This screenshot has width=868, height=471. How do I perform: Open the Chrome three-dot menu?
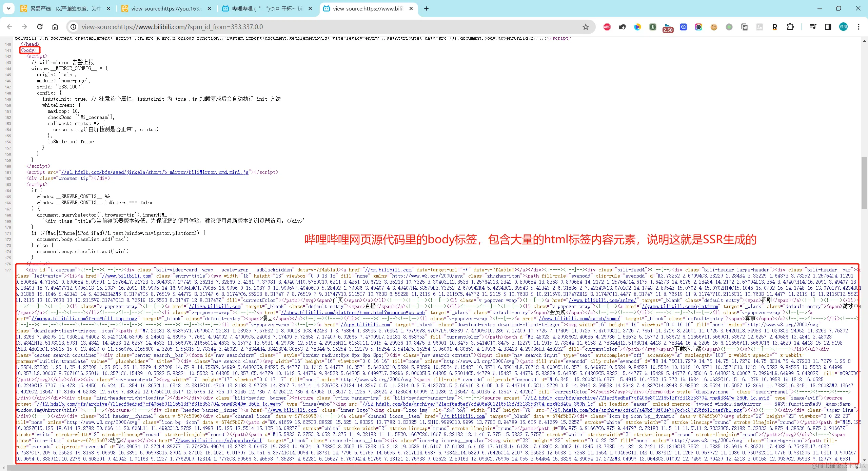point(859,27)
